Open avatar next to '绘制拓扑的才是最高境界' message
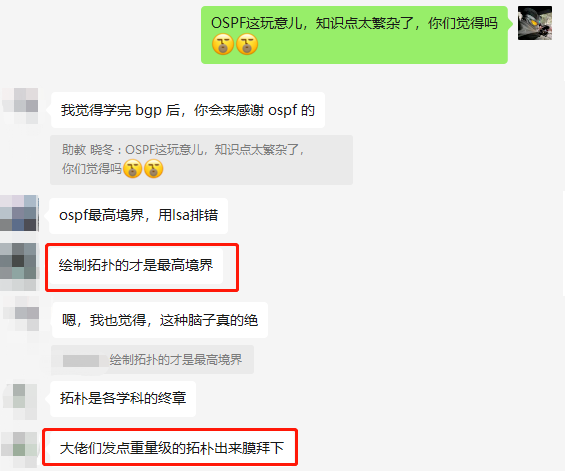Image resolution: width=565 pixels, height=471 pixels. 18,266
